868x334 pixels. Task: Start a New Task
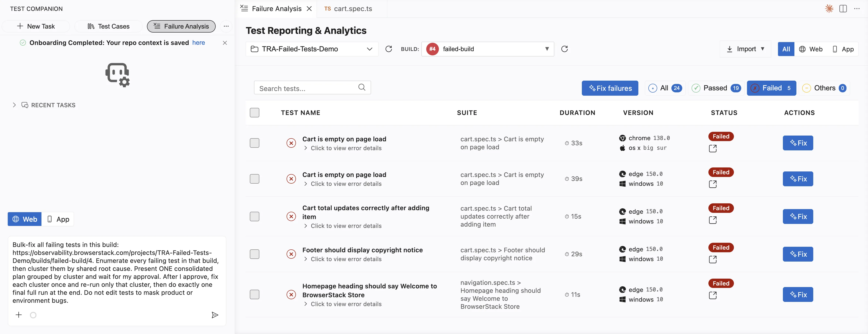(36, 26)
